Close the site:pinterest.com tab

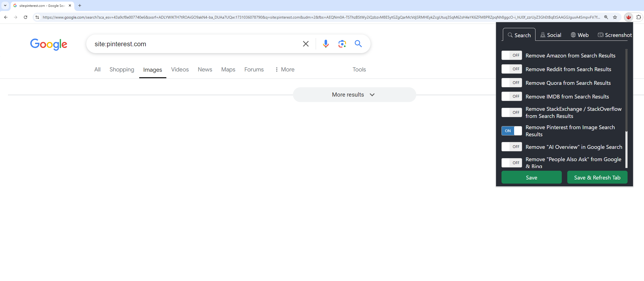[70, 5]
